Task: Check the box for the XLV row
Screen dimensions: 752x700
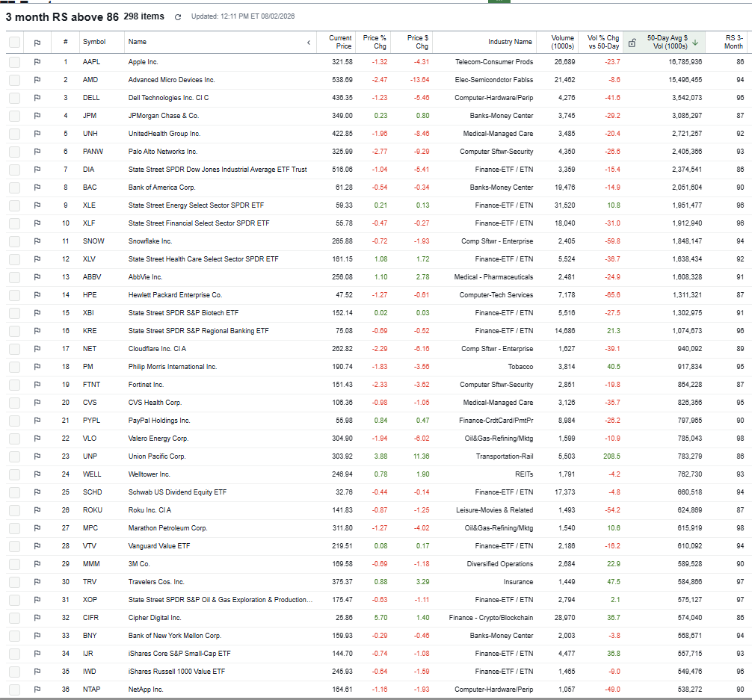Action: tap(14, 259)
